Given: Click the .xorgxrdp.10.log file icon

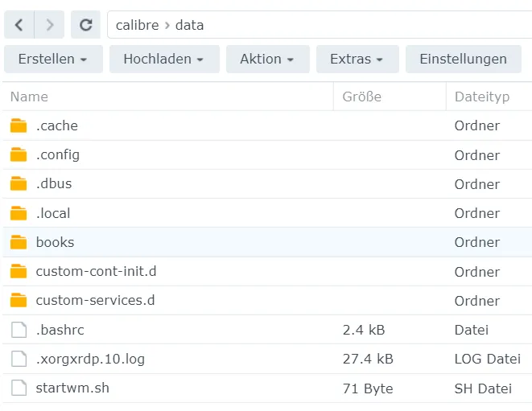Looking at the screenshot, I should 19,359.
